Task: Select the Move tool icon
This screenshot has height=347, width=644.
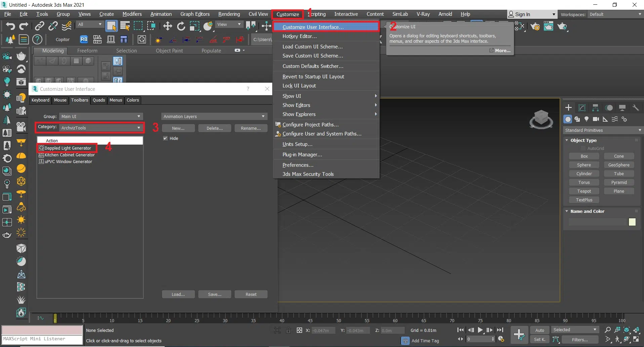Action: coord(167,26)
